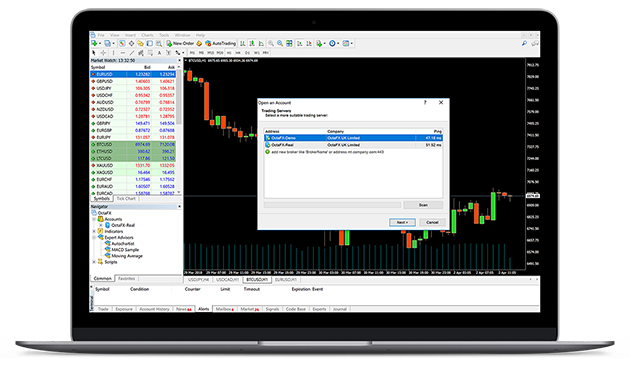Toggle the Terminal window icon
Image resolution: width=630 pixels, height=379 pixels.
pyautogui.click(x=149, y=43)
